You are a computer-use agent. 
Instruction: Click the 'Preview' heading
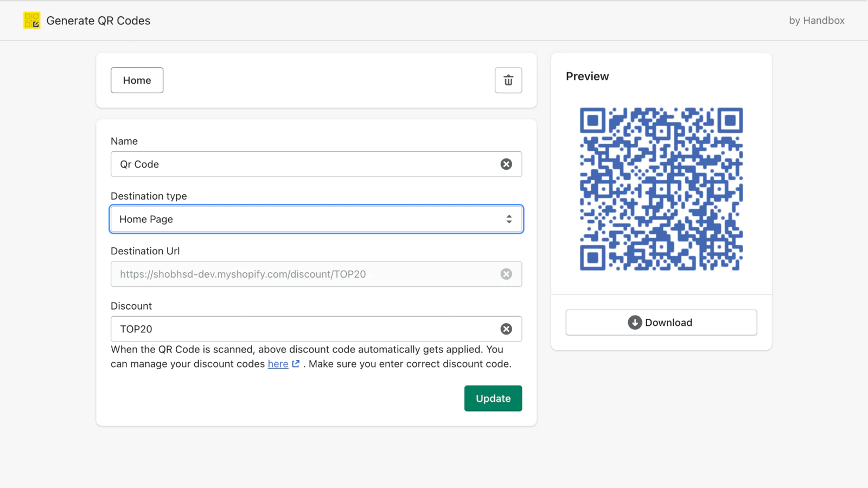(587, 76)
